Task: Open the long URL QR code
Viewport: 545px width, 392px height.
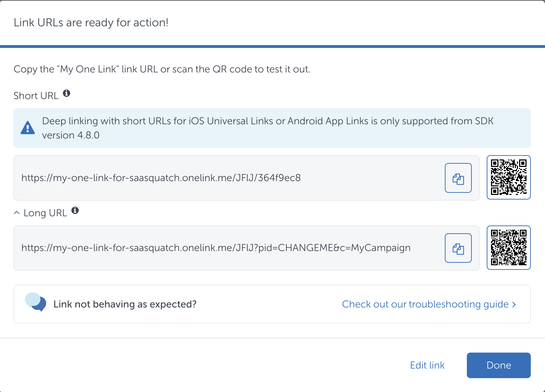Action: pos(508,248)
